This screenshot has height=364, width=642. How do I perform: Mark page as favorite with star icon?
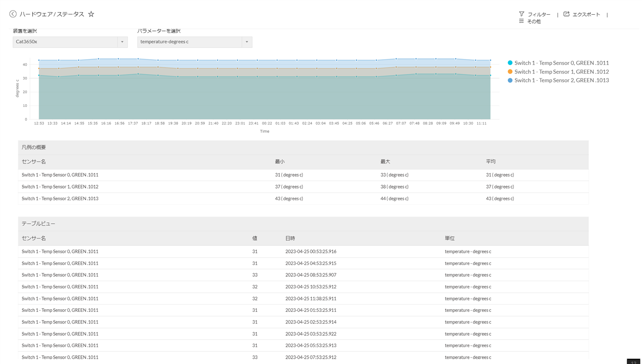(91, 14)
